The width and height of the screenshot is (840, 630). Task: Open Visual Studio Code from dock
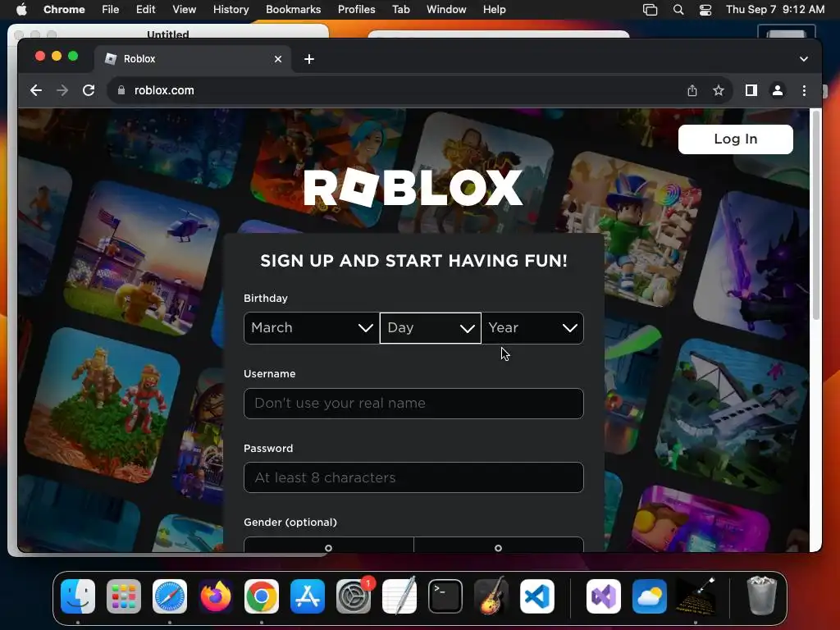coord(537,596)
